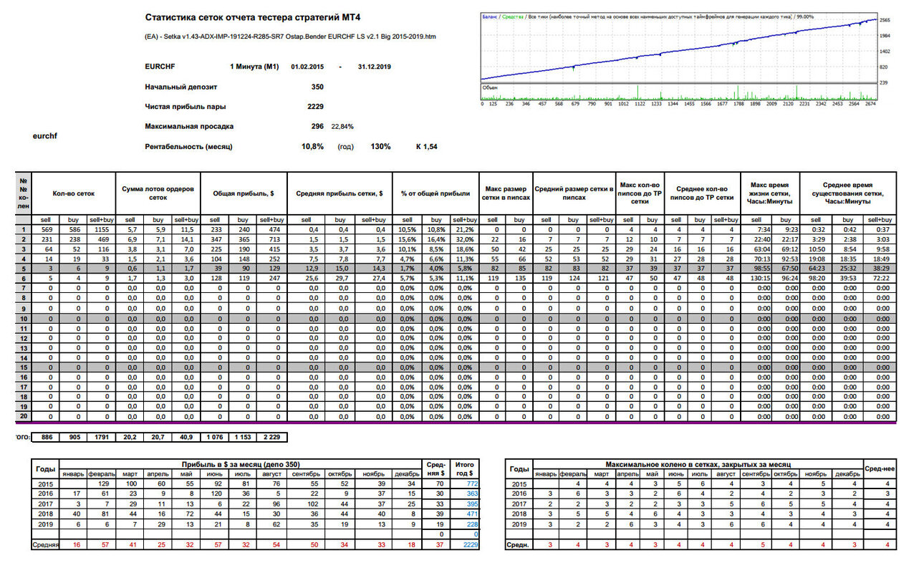
Task: Select the 'Кол-во сеток' column group header
Action: (x=72, y=193)
